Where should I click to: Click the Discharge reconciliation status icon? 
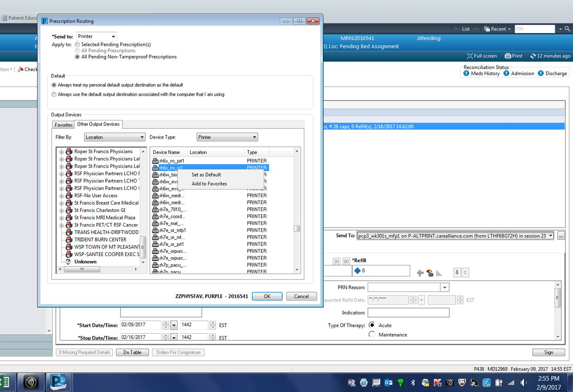coord(540,73)
